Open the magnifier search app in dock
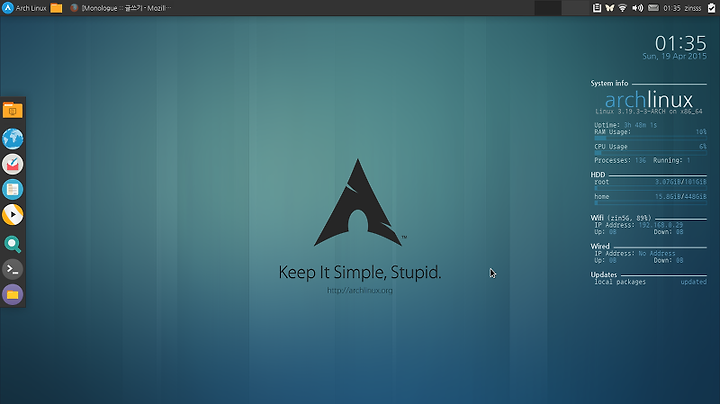Image resolution: width=720 pixels, height=404 pixels. pos(12,244)
